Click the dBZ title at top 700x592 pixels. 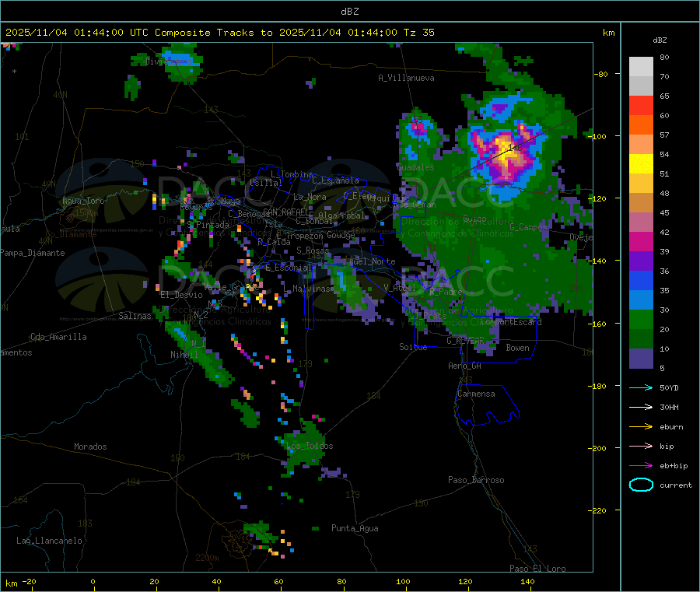coord(349,12)
